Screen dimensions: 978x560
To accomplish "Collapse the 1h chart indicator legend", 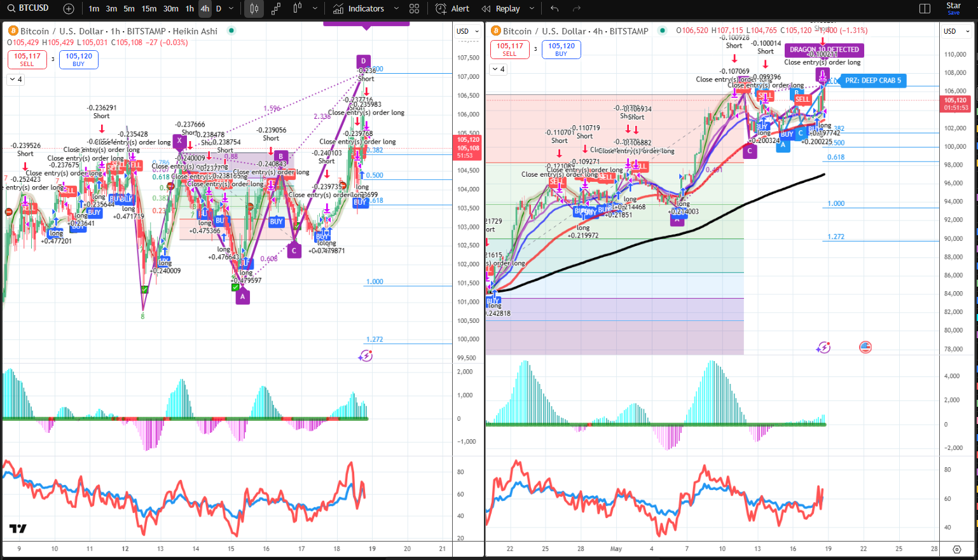I will coord(15,79).
